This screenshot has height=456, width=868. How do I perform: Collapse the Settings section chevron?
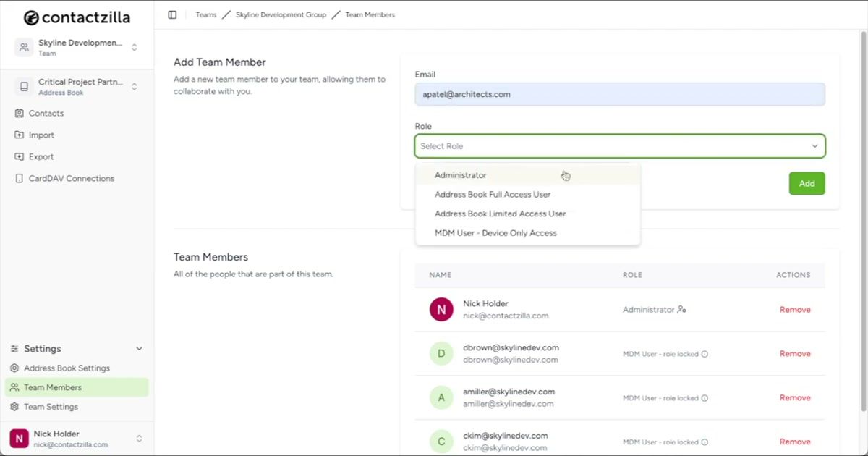(140, 349)
